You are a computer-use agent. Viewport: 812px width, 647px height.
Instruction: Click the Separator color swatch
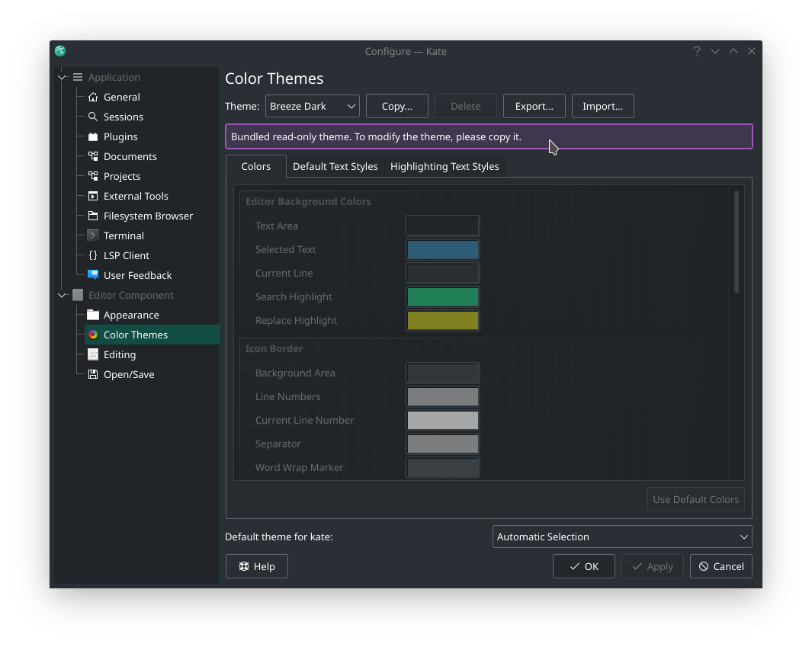point(443,444)
